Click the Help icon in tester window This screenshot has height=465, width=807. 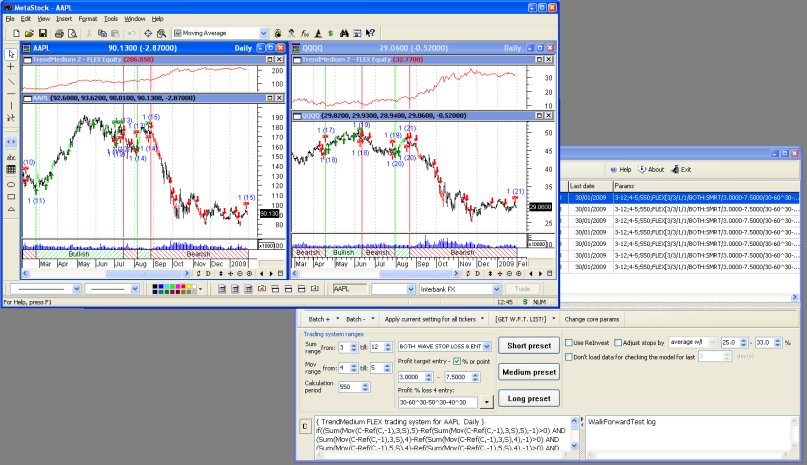point(619,169)
